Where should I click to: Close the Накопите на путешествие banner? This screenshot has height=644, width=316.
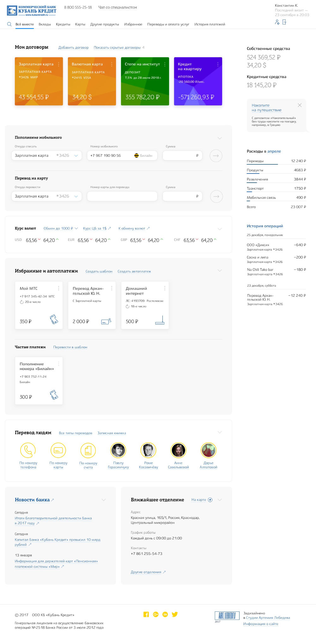pos(300,105)
